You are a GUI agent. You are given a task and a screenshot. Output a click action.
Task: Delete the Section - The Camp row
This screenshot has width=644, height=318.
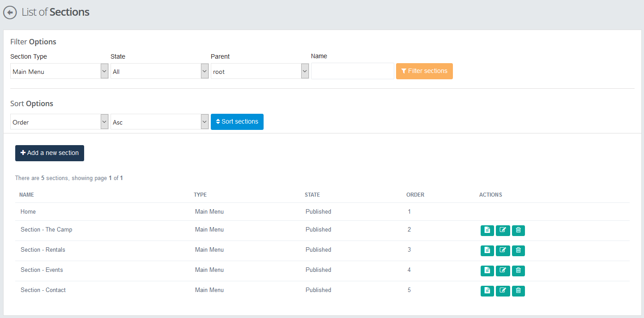click(x=518, y=230)
